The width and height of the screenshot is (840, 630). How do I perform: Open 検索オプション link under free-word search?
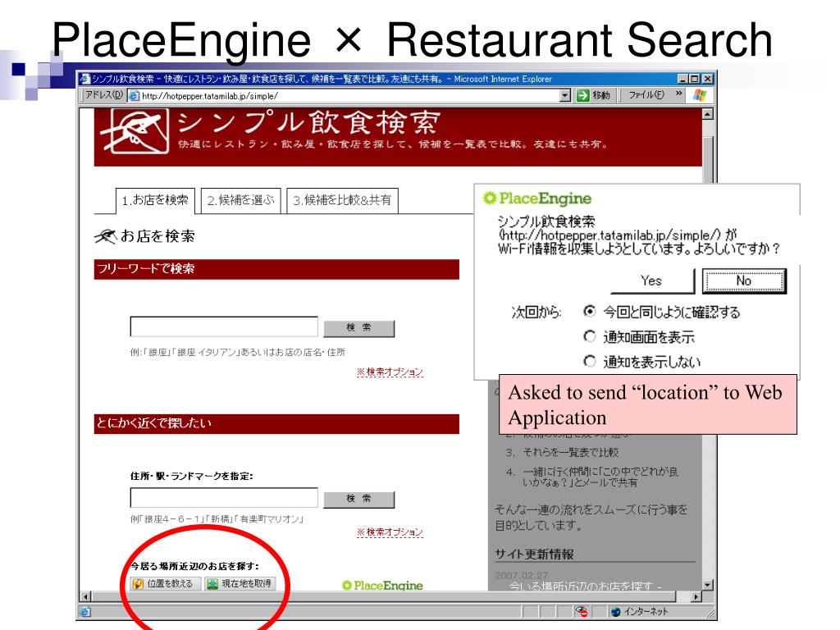(x=390, y=372)
